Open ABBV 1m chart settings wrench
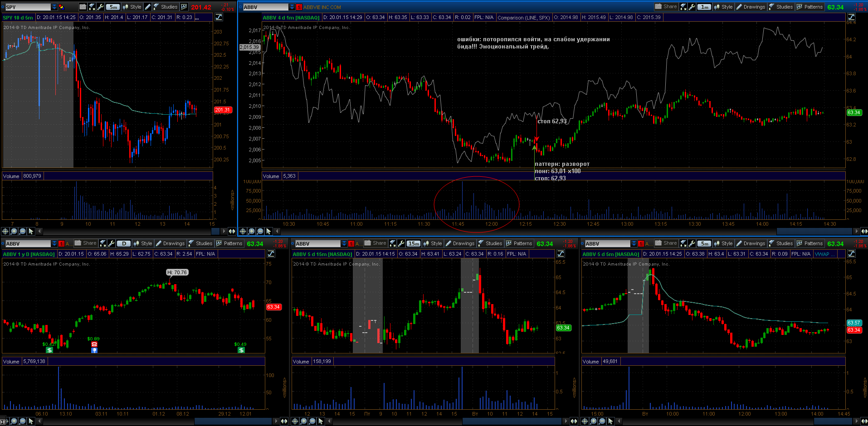This screenshot has width=868, height=426. [x=692, y=7]
